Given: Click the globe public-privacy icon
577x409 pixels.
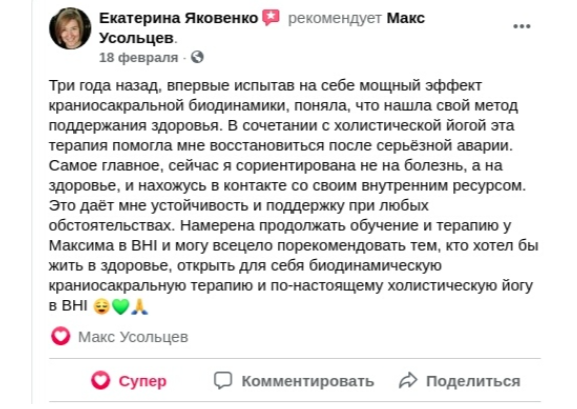Looking at the screenshot, I should [x=197, y=57].
